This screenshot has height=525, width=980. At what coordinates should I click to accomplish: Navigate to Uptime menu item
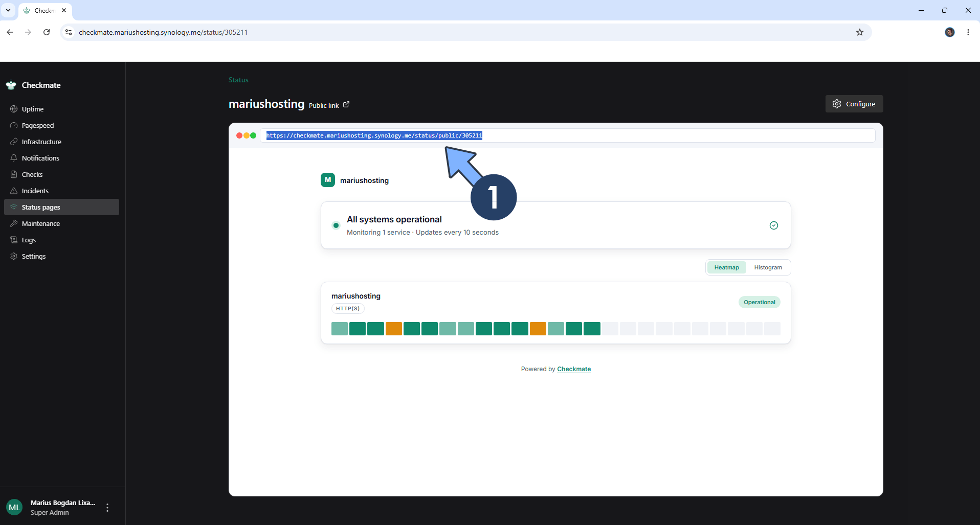coord(61,109)
